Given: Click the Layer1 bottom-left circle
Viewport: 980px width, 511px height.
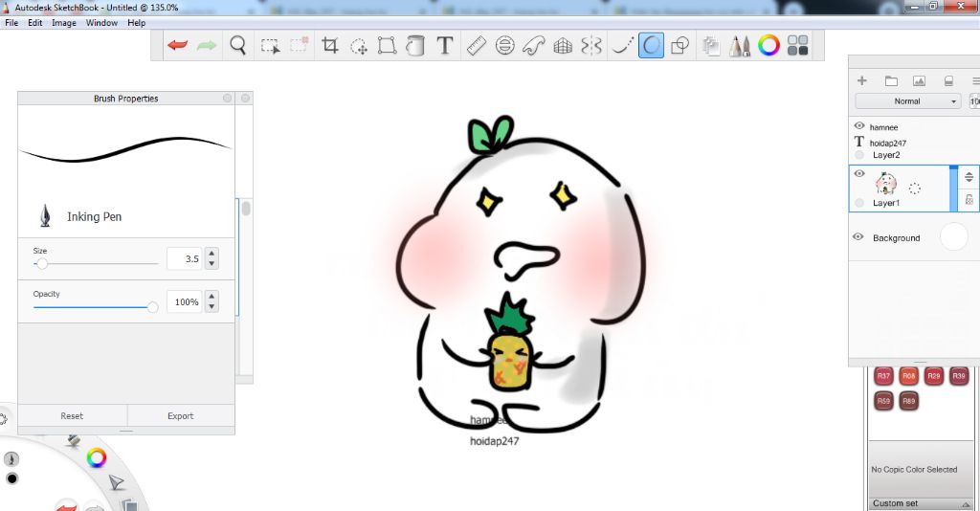Looking at the screenshot, I should (x=859, y=203).
